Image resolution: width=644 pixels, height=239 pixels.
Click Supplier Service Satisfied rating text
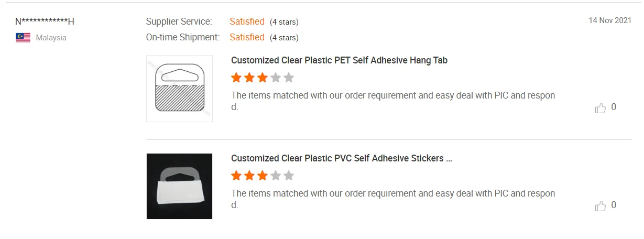click(247, 21)
